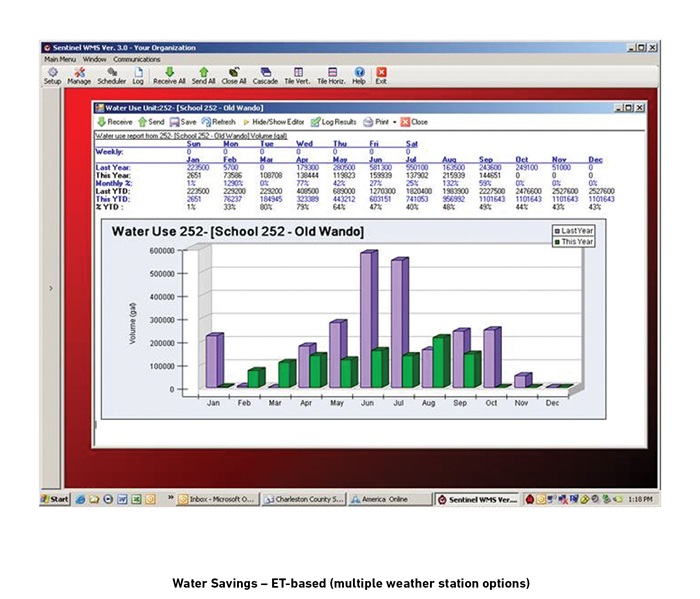Open the Log viewer icon

138,75
